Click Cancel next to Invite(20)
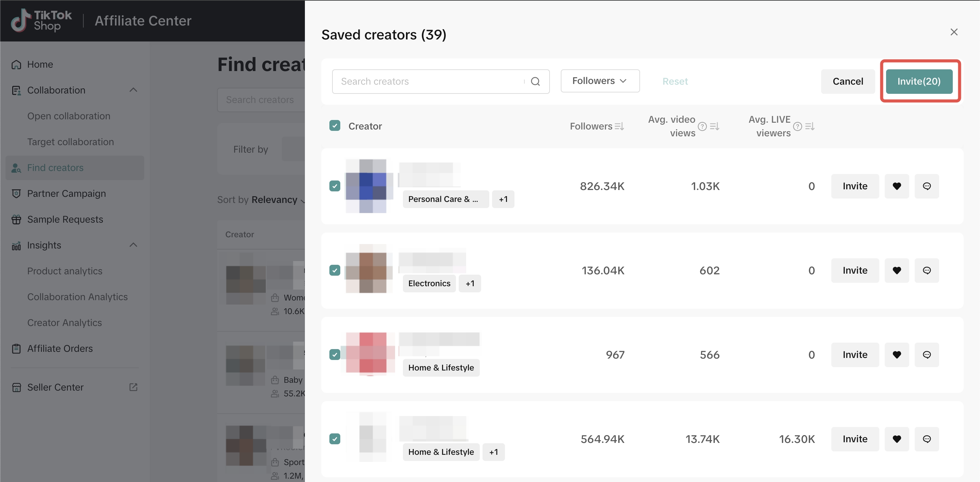Image resolution: width=980 pixels, height=482 pixels. pyautogui.click(x=848, y=81)
